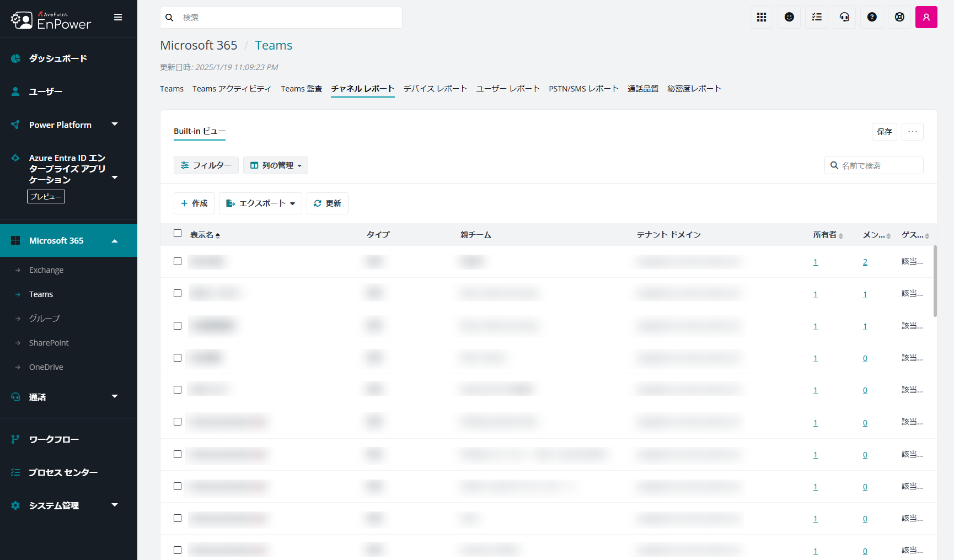Viewport: 954px width, 560px height.
Task: Click the search magnifier icon in top bar
Action: (x=170, y=18)
